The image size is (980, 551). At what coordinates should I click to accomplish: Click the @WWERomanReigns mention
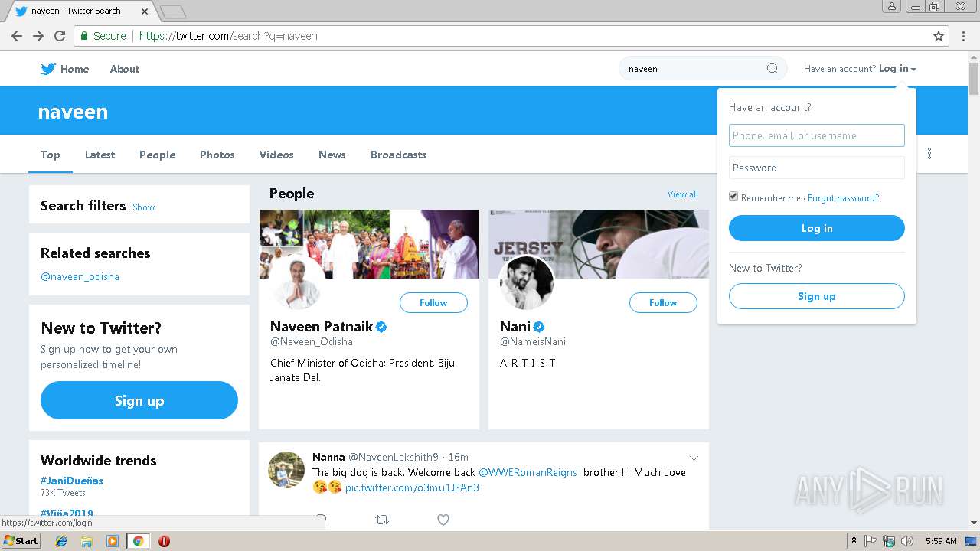528,472
